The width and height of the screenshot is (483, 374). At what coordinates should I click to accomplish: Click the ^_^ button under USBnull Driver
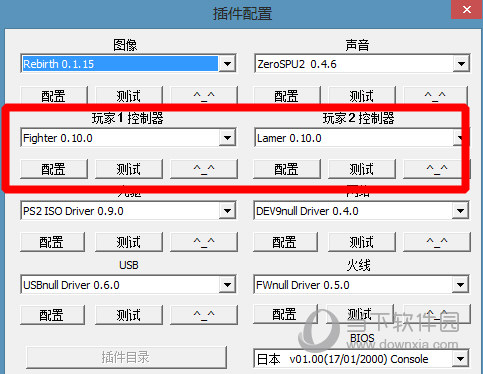pos(204,315)
